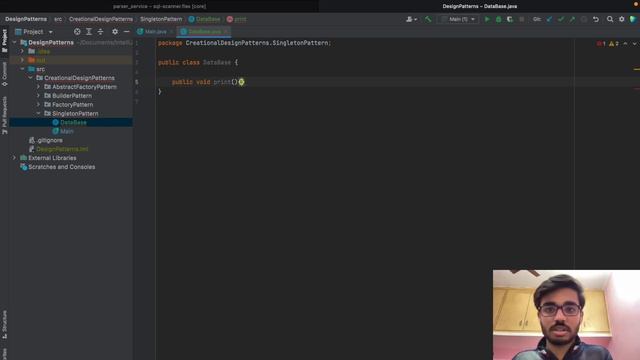This screenshot has height=360, width=640.
Task: Toggle the Project tool window side tab
Action: click(4, 40)
